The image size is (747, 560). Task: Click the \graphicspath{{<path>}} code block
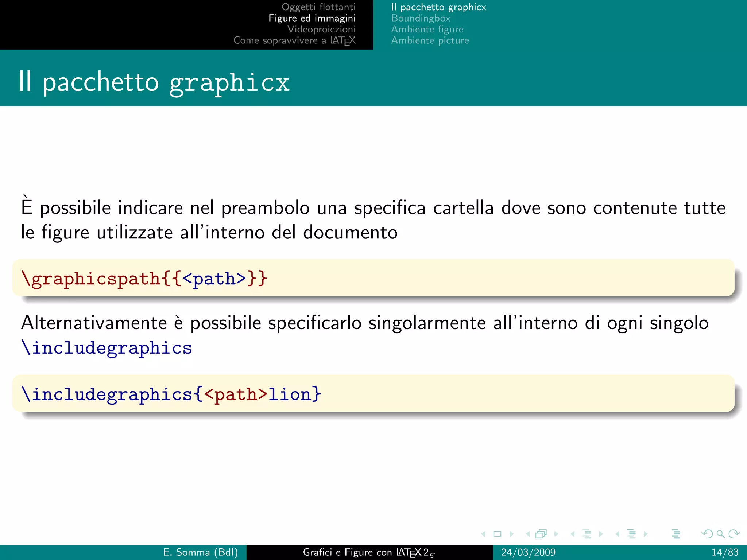373,278
